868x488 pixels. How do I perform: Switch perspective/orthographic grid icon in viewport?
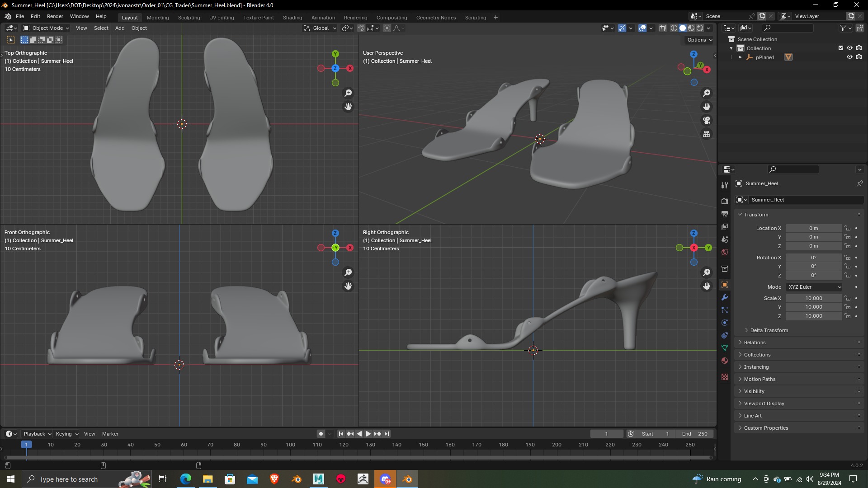(x=707, y=134)
